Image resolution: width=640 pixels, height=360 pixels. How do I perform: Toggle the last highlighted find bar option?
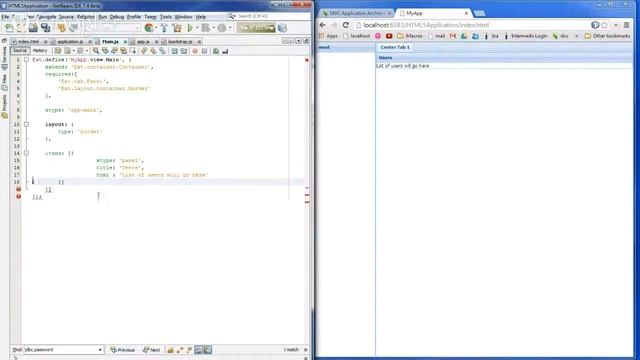(x=208, y=350)
